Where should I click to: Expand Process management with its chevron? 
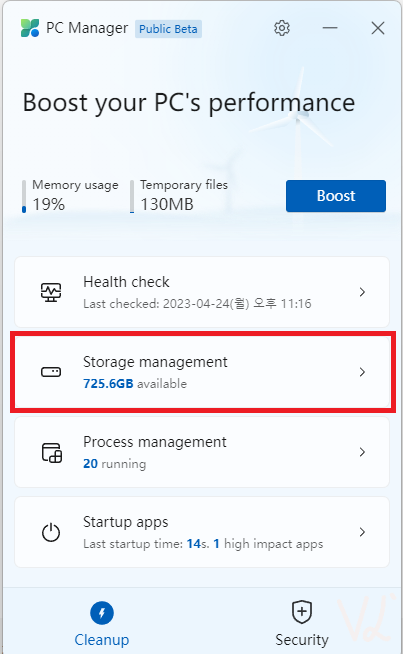[362, 452]
